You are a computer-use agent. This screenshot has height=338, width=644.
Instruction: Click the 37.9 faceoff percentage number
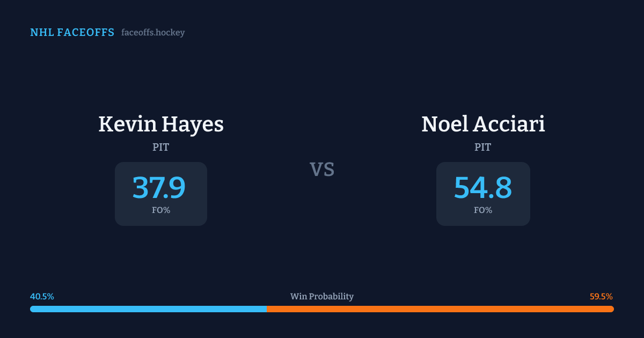(x=159, y=188)
